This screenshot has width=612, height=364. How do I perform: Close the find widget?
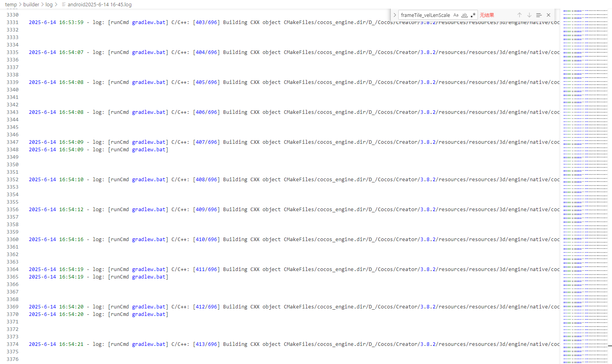coord(549,15)
